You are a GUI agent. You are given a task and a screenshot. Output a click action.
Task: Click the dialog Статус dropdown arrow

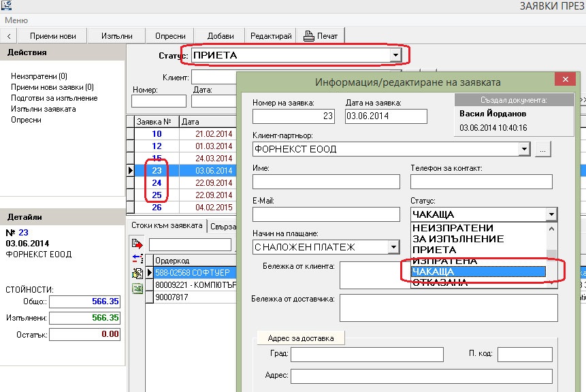(x=551, y=214)
